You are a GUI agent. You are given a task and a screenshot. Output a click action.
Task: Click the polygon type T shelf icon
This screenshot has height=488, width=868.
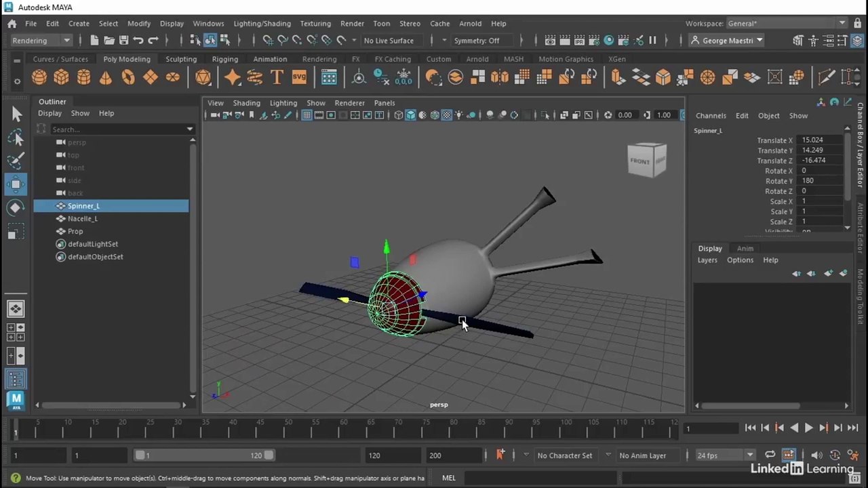pos(277,77)
